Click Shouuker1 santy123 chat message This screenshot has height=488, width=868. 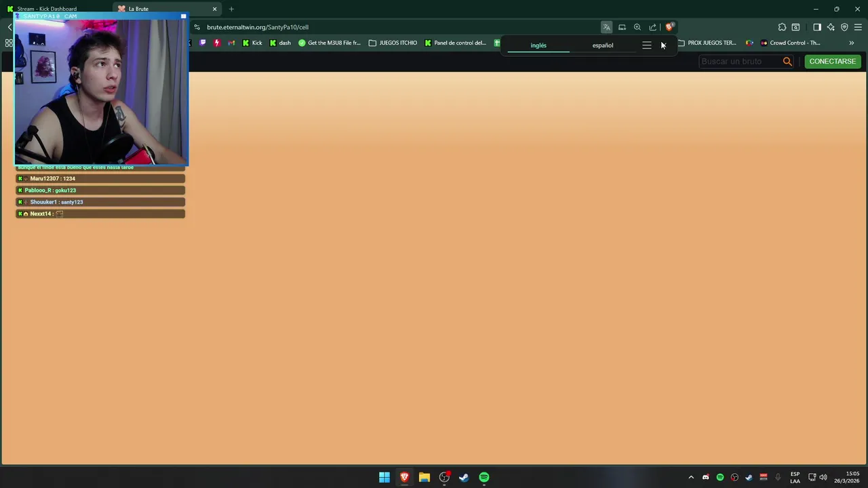click(x=100, y=202)
